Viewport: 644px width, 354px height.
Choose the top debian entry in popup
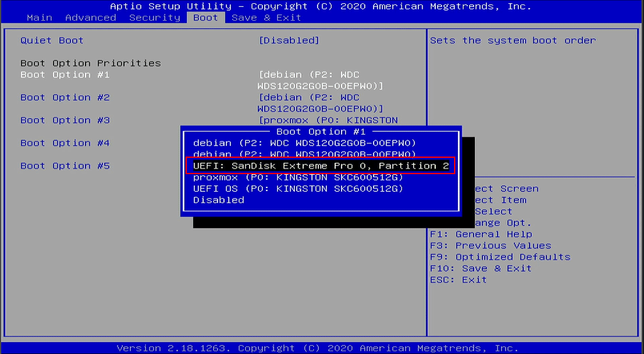tap(305, 143)
